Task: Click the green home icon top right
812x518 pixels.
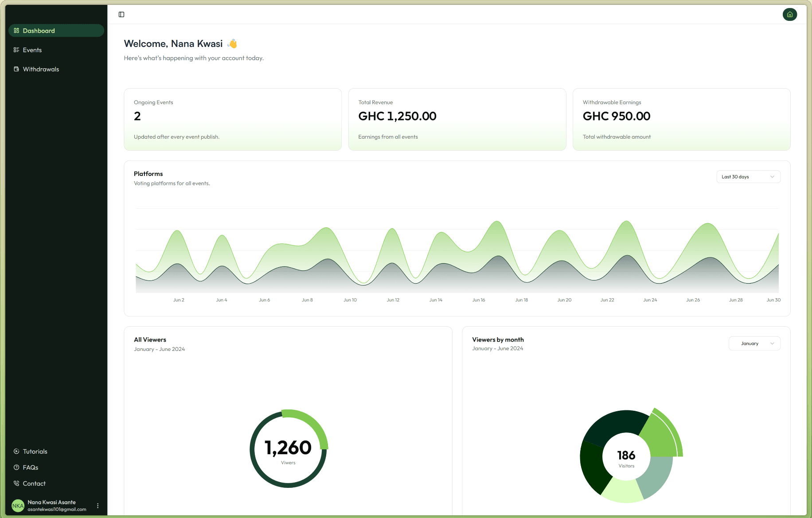Action: click(x=790, y=14)
